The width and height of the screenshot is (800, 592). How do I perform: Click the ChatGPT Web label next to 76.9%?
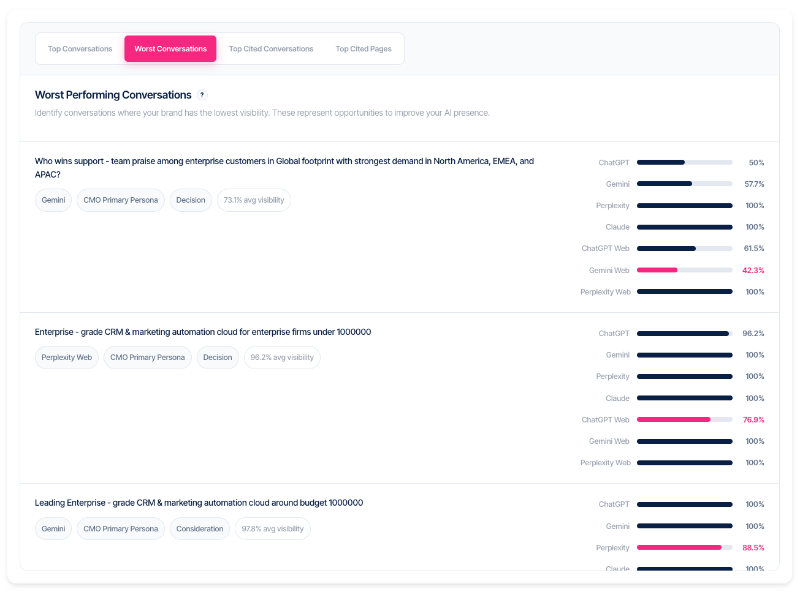click(x=606, y=420)
